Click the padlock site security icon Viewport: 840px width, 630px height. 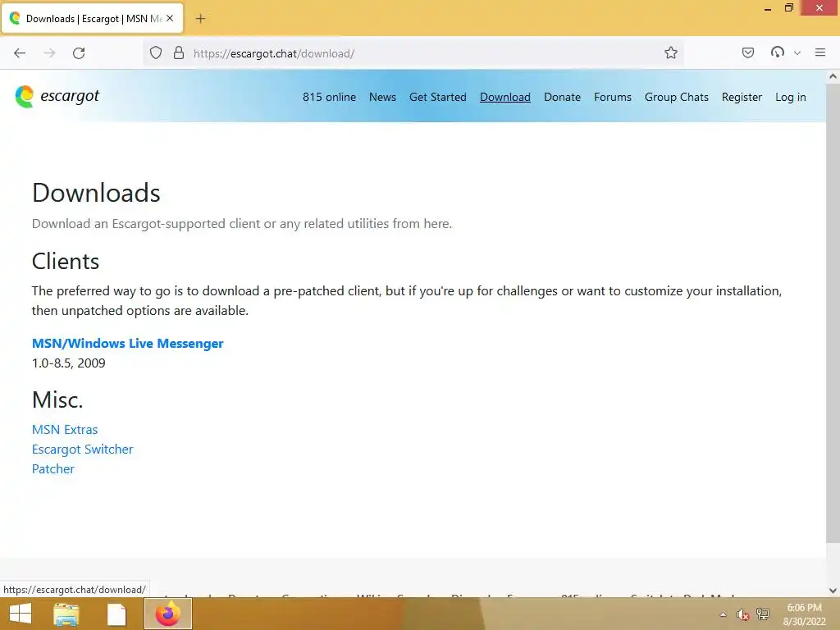(x=178, y=53)
